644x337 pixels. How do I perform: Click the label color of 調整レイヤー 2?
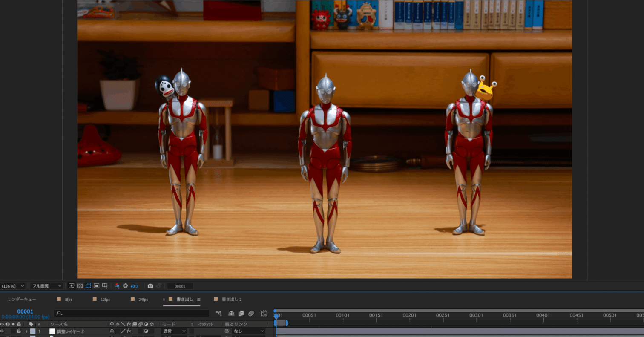pos(33,331)
